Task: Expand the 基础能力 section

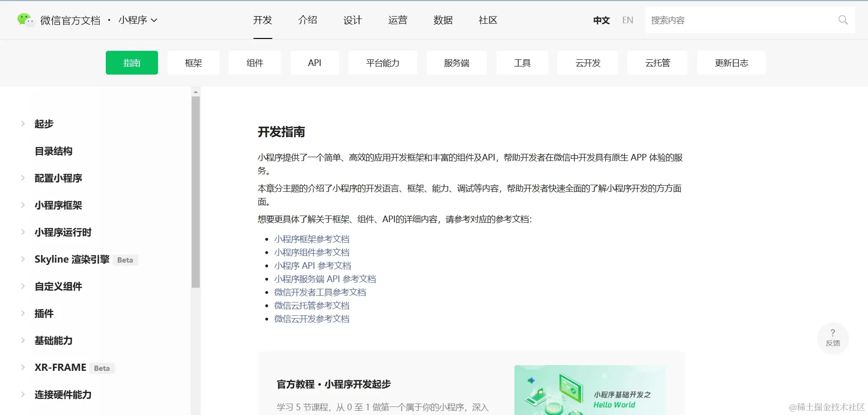Action: point(23,340)
